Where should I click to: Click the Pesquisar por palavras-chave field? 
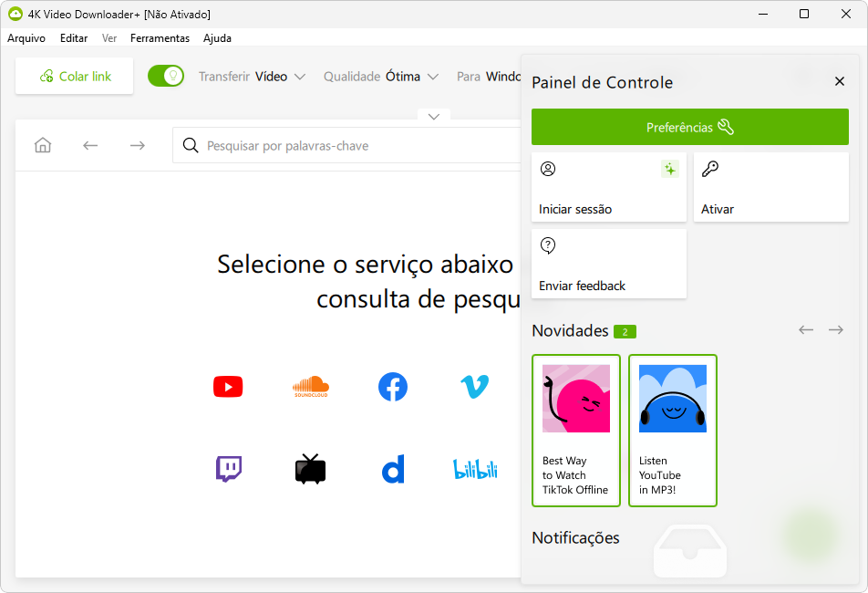point(347,145)
